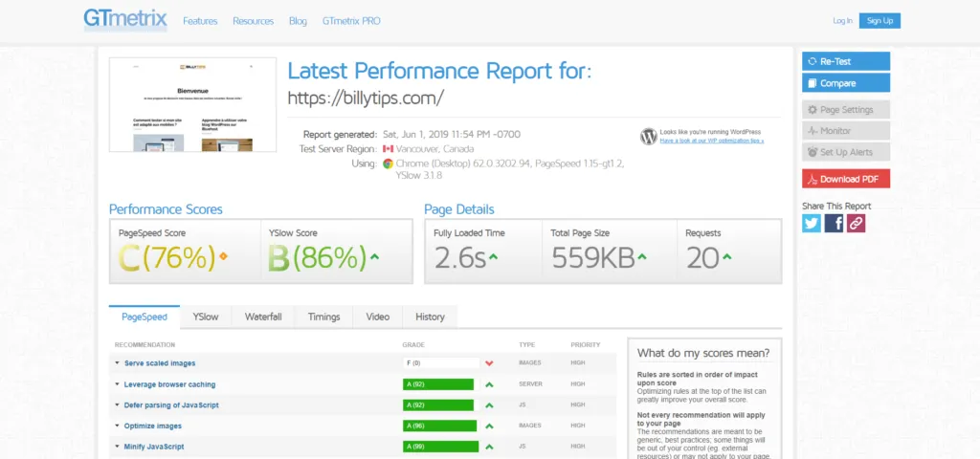Click the Optimize images grade bar
The image size is (980, 459).
(439, 426)
